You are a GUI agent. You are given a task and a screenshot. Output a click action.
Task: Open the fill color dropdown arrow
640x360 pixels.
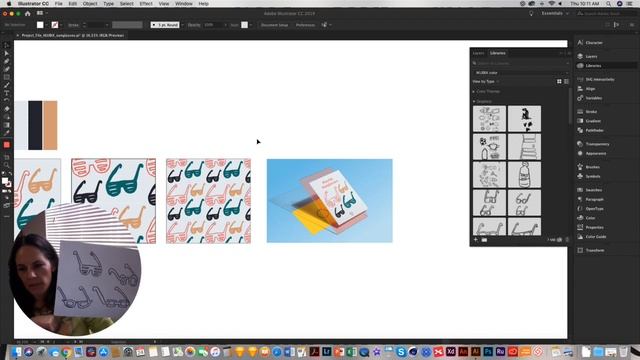tap(47, 25)
